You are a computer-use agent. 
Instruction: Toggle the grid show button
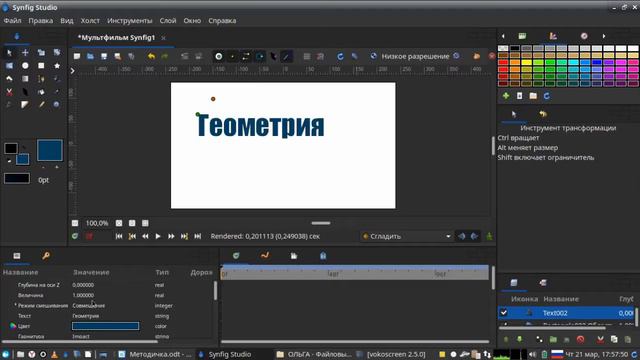pyautogui.click(x=307, y=56)
